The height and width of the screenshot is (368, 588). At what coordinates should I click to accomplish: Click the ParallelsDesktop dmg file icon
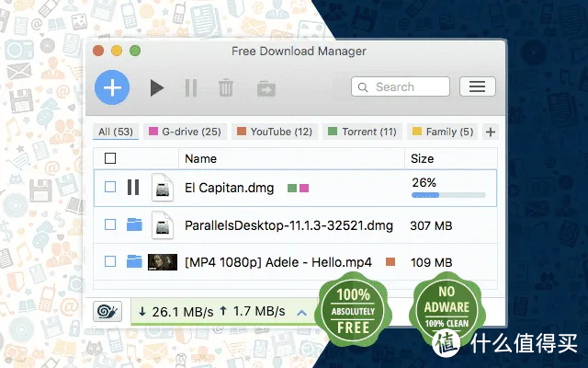pyautogui.click(x=163, y=225)
